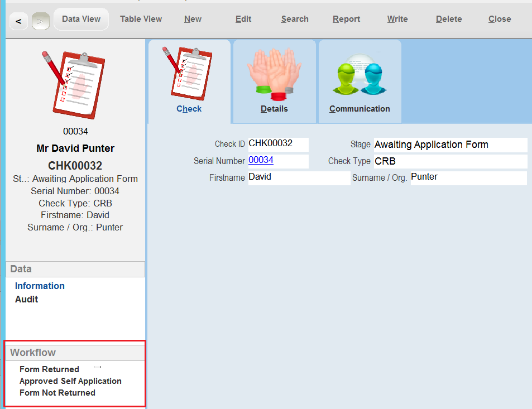This screenshot has height=409, width=532.
Task: Click the Write option
Action: click(x=397, y=18)
